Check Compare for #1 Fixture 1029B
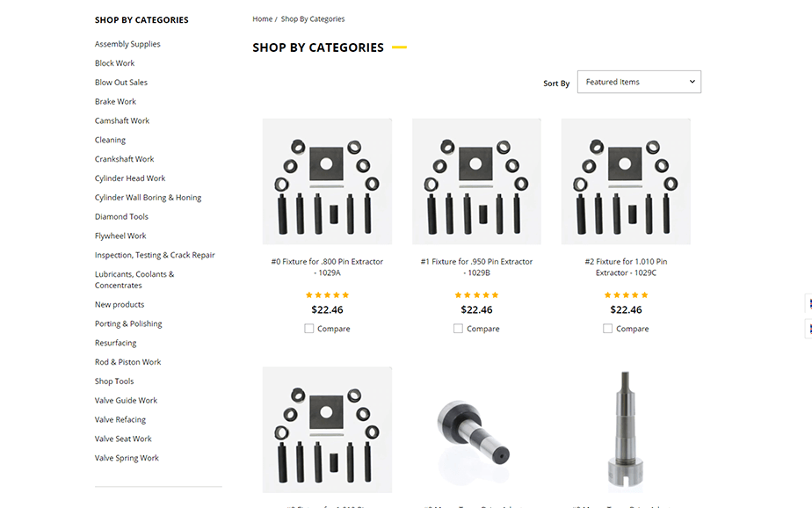This screenshot has width=812, height=508. tap(459, 329)
